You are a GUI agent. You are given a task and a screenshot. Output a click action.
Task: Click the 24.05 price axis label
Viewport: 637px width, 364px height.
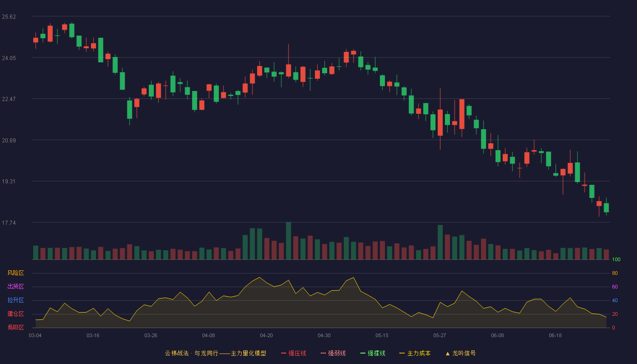pos(9,58)
